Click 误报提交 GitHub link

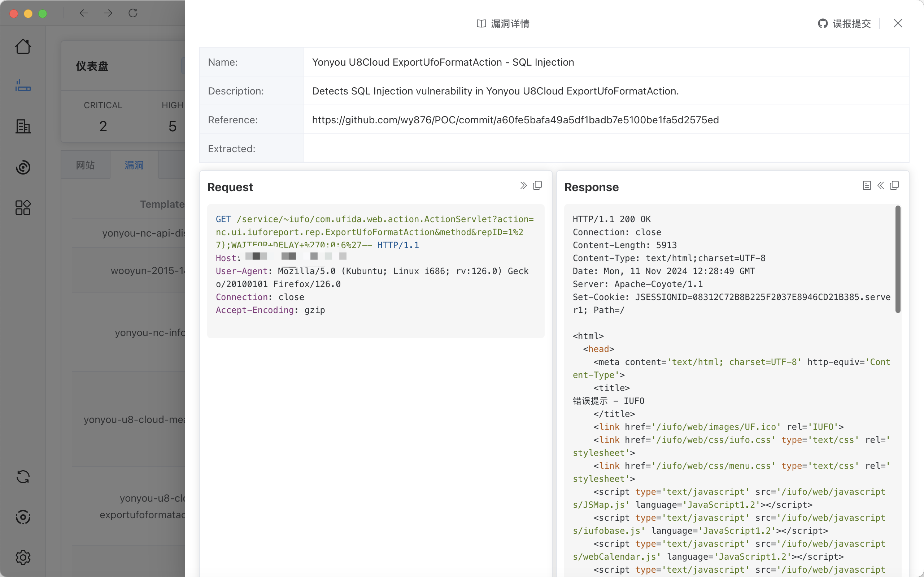tap(845, 24)
